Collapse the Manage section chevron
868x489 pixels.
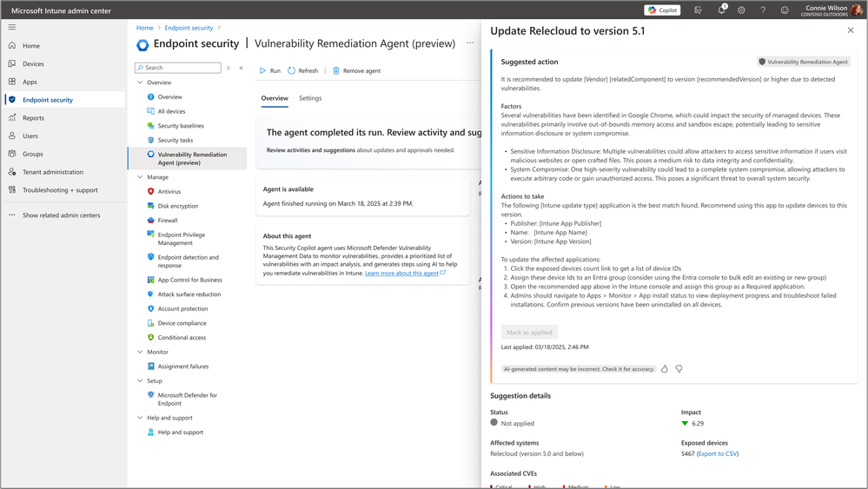pos(140,177)
